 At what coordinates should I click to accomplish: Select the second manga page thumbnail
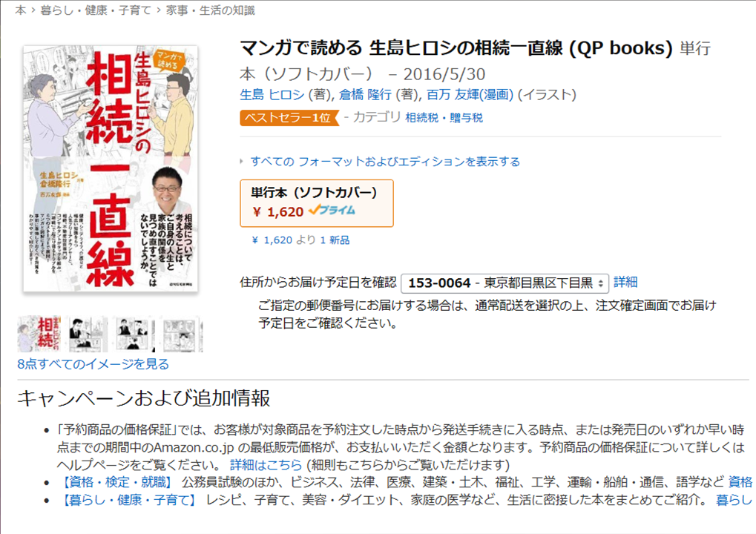(x=87, y=334)
